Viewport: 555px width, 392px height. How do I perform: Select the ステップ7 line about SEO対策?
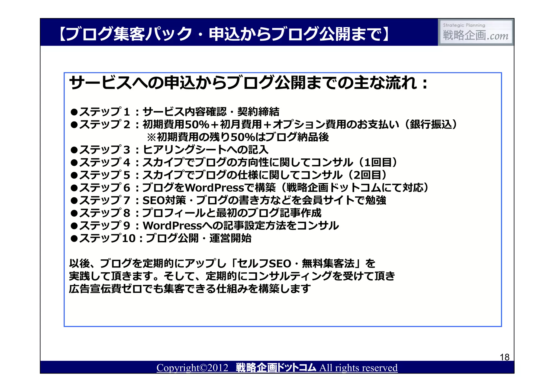(228, 200)
